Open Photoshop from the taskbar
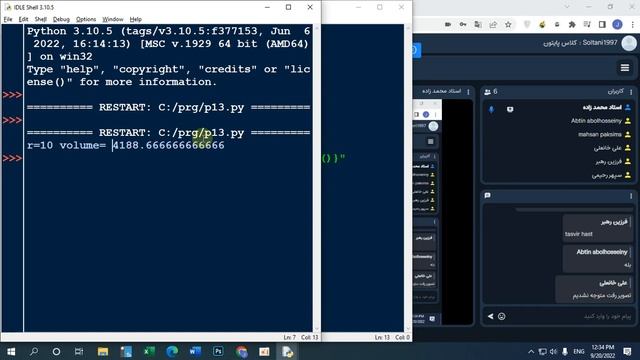 (218, 351)
